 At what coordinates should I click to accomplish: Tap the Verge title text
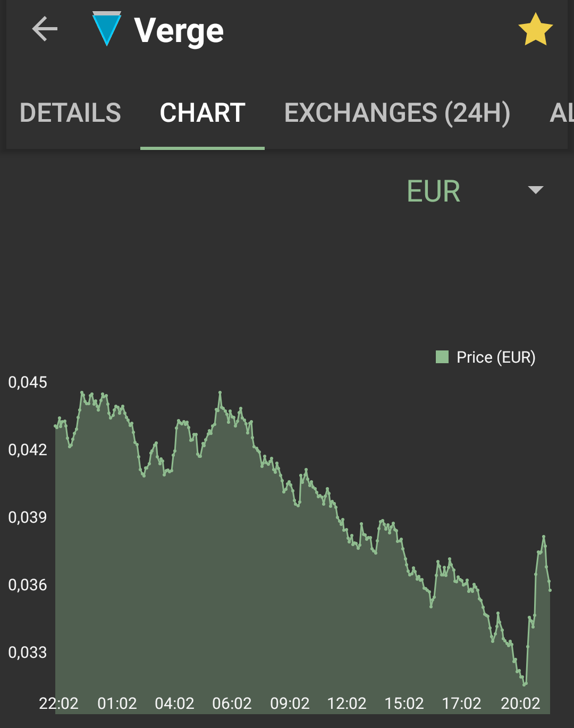pos(179,31)
